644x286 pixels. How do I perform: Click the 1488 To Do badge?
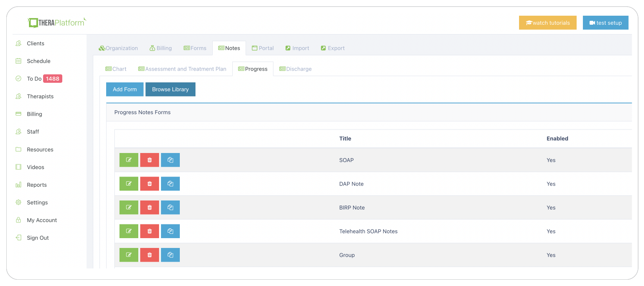click(52, 79)
